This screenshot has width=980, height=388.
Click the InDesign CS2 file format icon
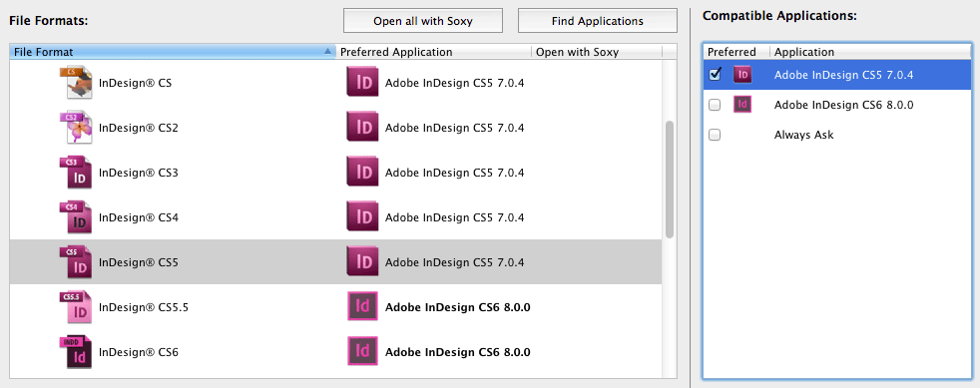(x=76, y=128)
